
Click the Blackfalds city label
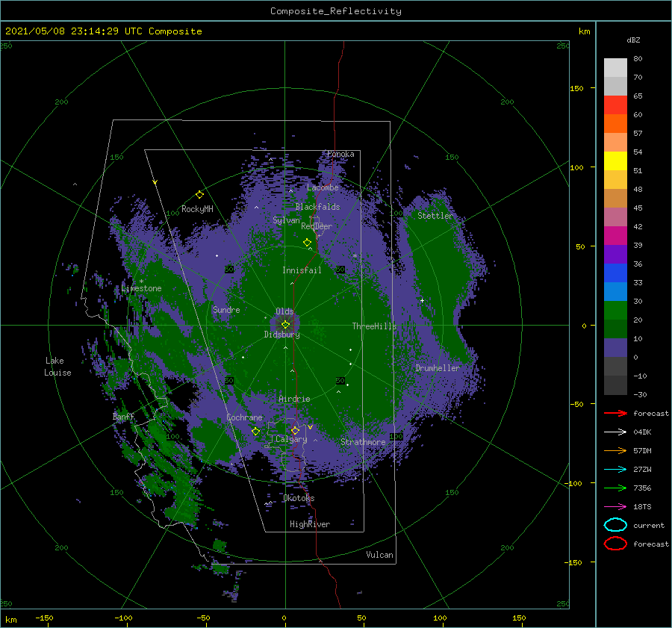[x=317, y=207]
